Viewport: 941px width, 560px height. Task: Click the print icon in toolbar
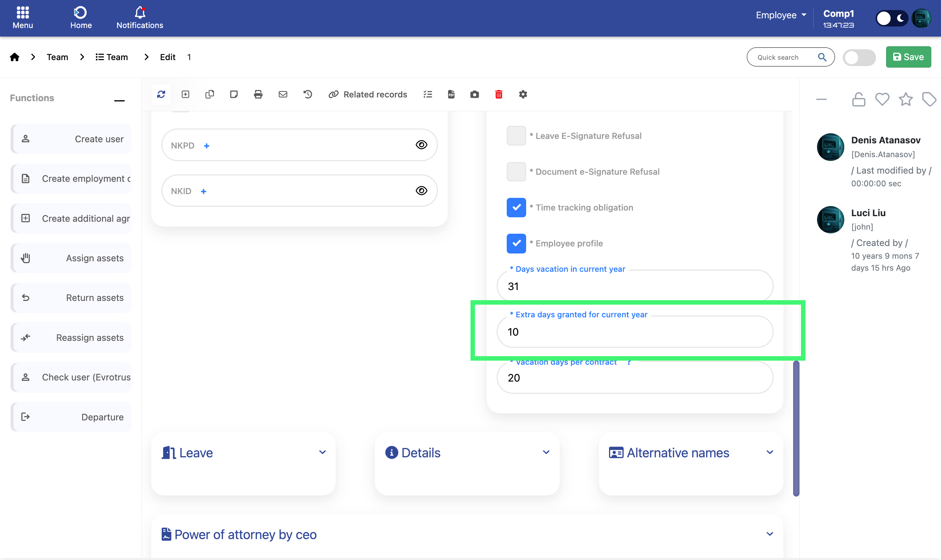[258, 94]
